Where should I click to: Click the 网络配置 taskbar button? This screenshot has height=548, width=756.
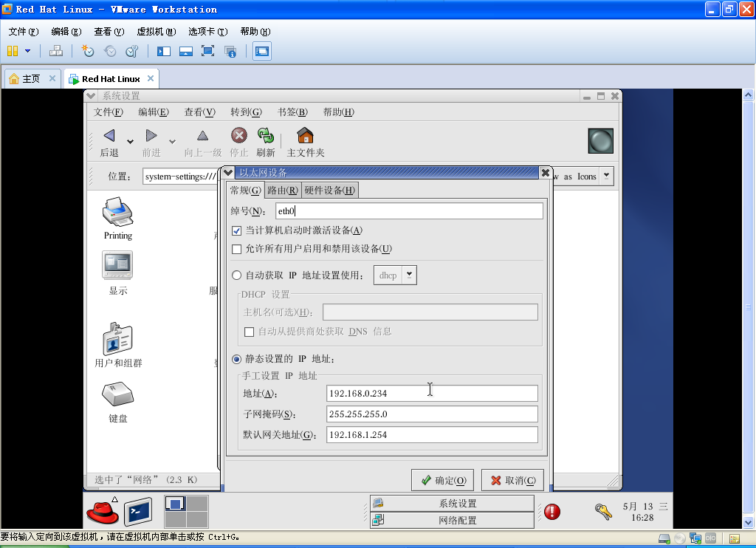452,520
